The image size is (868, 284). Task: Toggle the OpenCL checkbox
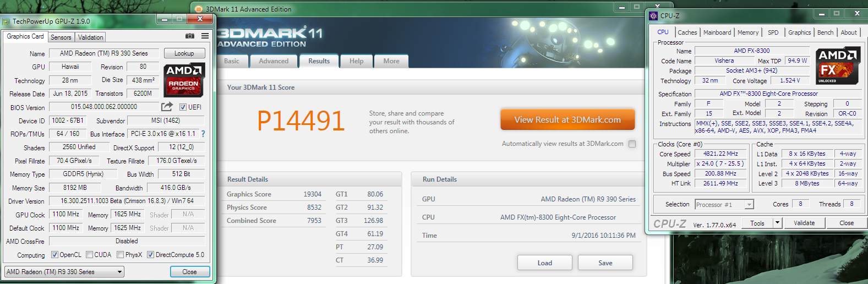(x=54, y=255)
